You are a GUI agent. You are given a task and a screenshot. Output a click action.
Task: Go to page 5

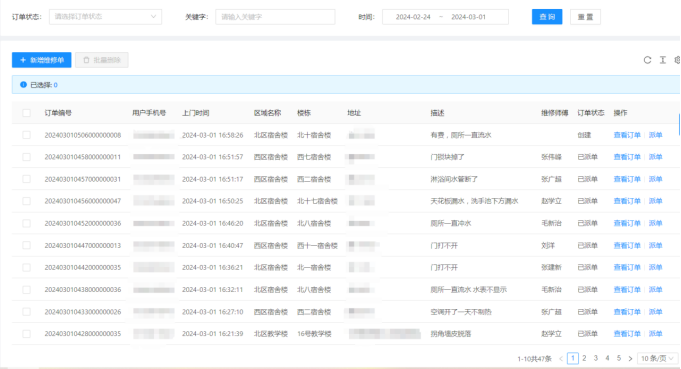[619, 358]
